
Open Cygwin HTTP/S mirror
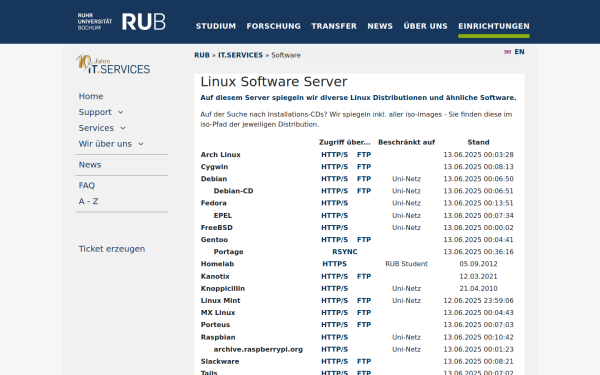coord(334,167)
